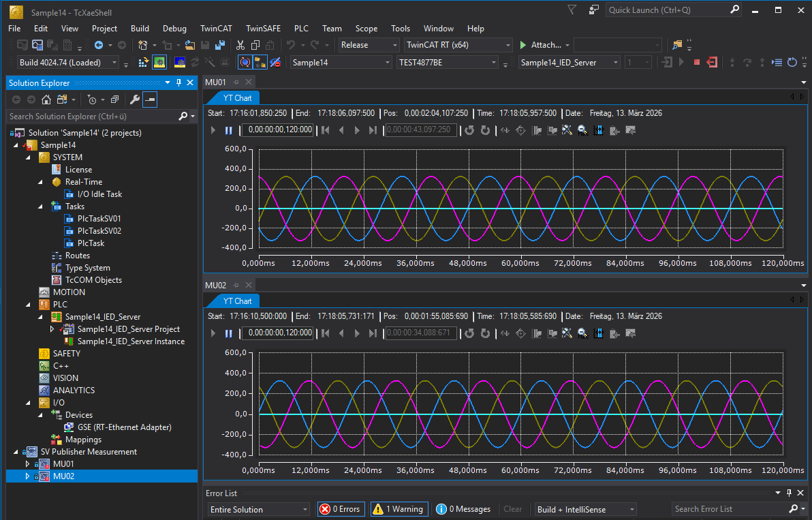The image size is (812, 520).
Task: Click the Restart TwinCAT Config Mode icon
Action: tap(180, 63)
